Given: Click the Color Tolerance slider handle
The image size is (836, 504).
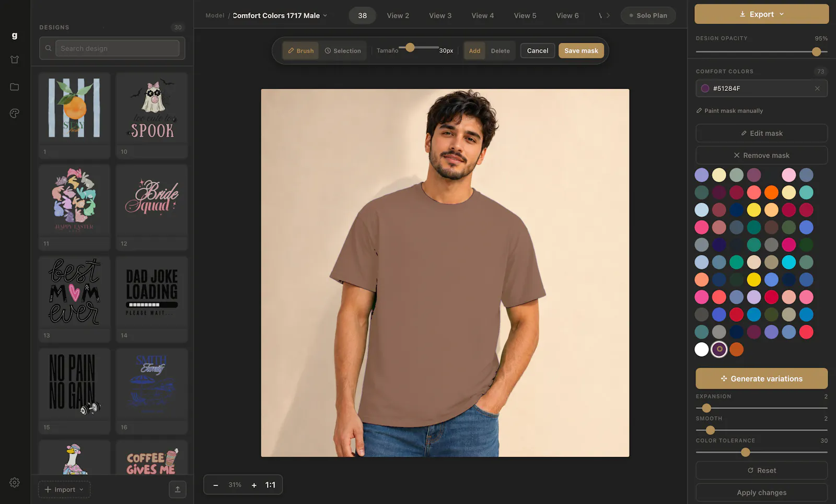Looking at the screenshot, I should click(x=746, y=452).
